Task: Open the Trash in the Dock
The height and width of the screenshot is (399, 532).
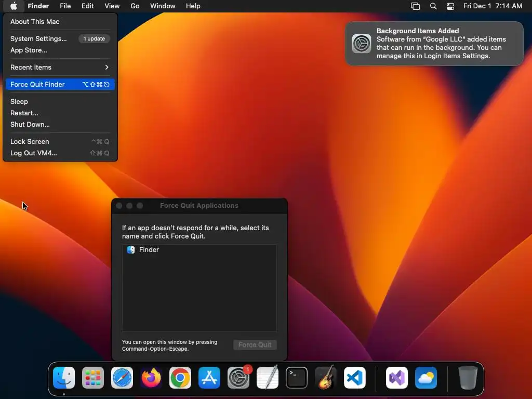Action: pyautogui.click(x=468, y=378)
